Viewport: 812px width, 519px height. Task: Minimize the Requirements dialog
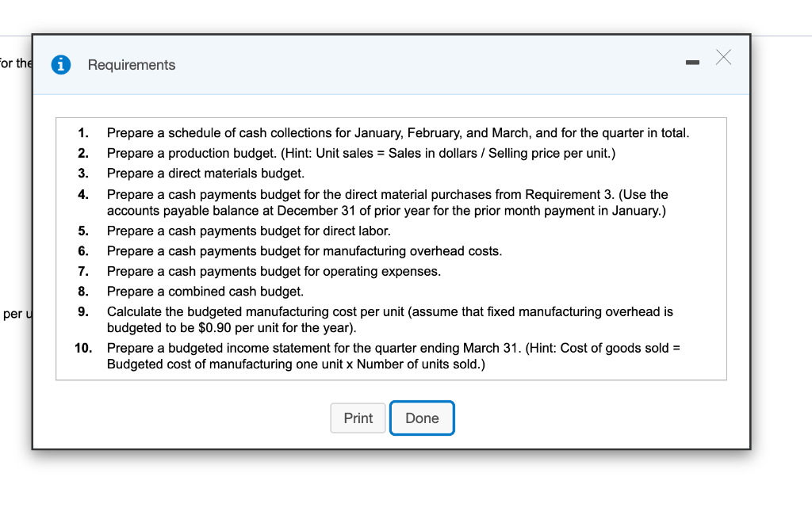pos(691,62)
